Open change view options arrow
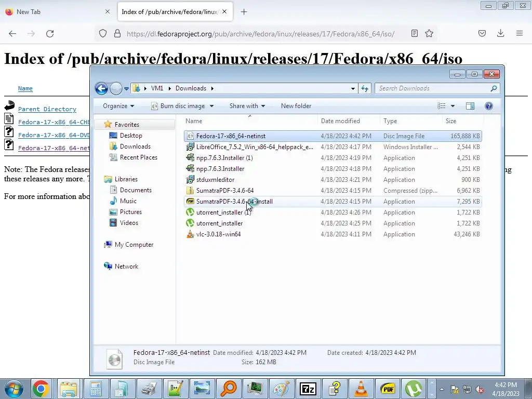 point(453,106)
